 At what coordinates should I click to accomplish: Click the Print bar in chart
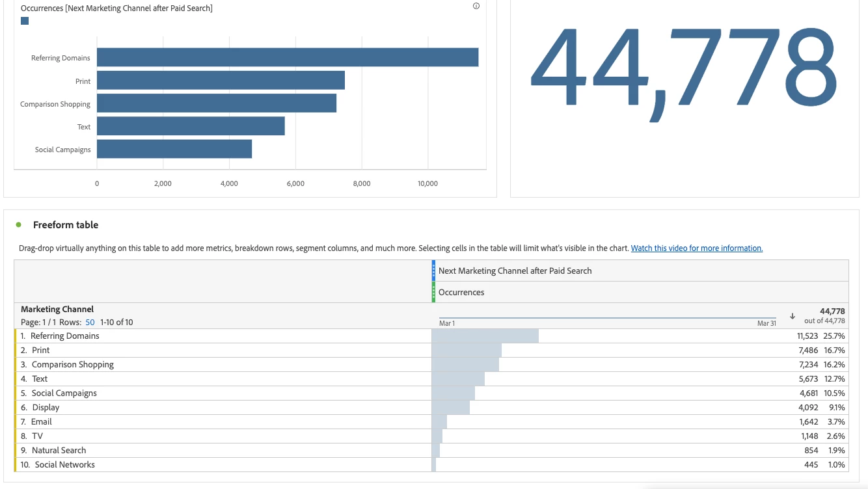pos(221,81)
